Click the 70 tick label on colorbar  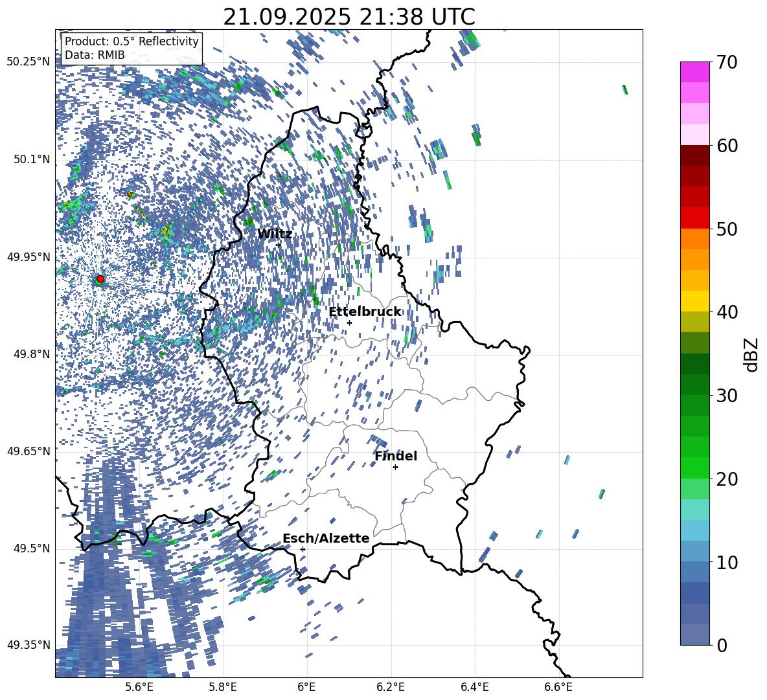coord(727,63)
